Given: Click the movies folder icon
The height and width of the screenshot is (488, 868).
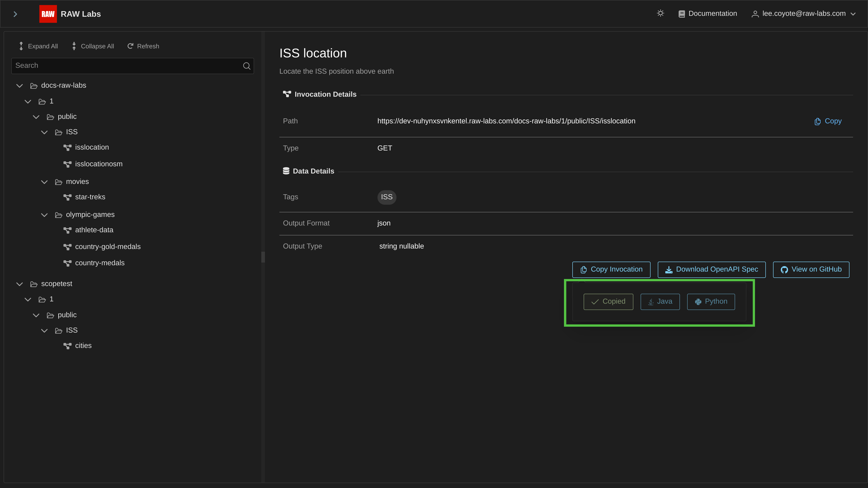Looking at the screenshot, I should point(59,182).
